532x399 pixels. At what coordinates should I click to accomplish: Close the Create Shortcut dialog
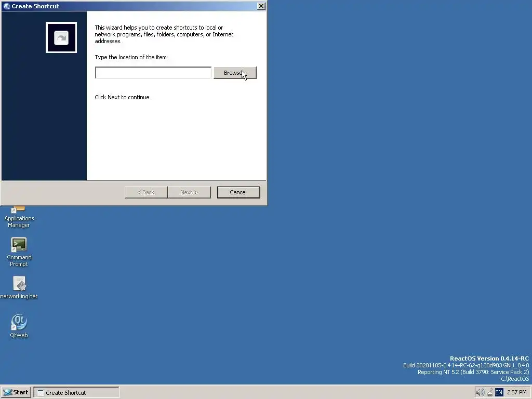[x=261, y=6]
